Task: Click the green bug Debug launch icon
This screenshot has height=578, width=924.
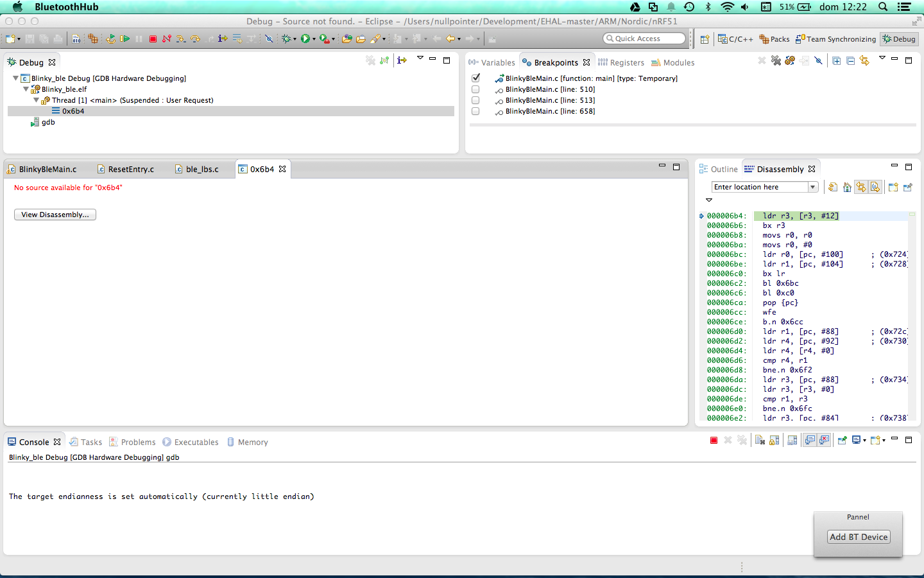Action: pos(286,39)
